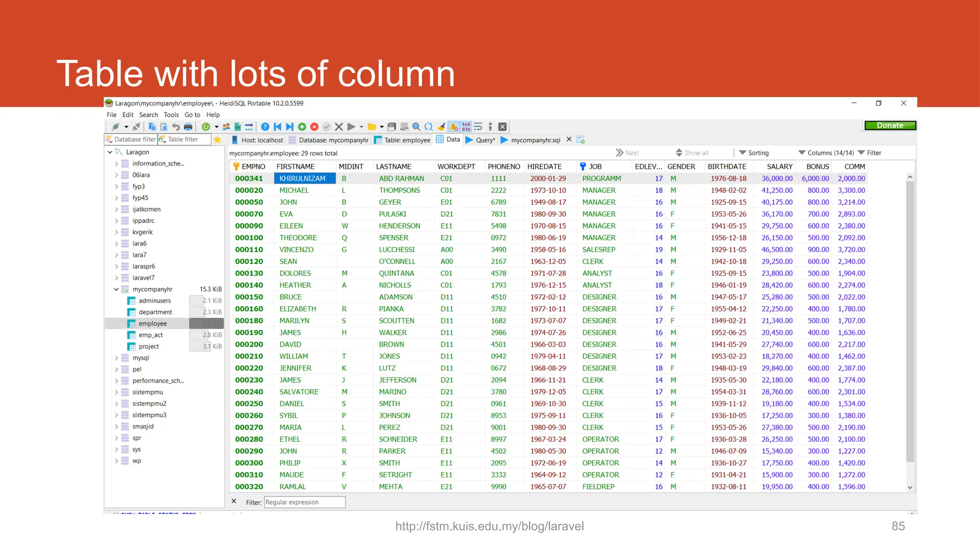Click the blue help question mark icon

(x=265, y=127)
